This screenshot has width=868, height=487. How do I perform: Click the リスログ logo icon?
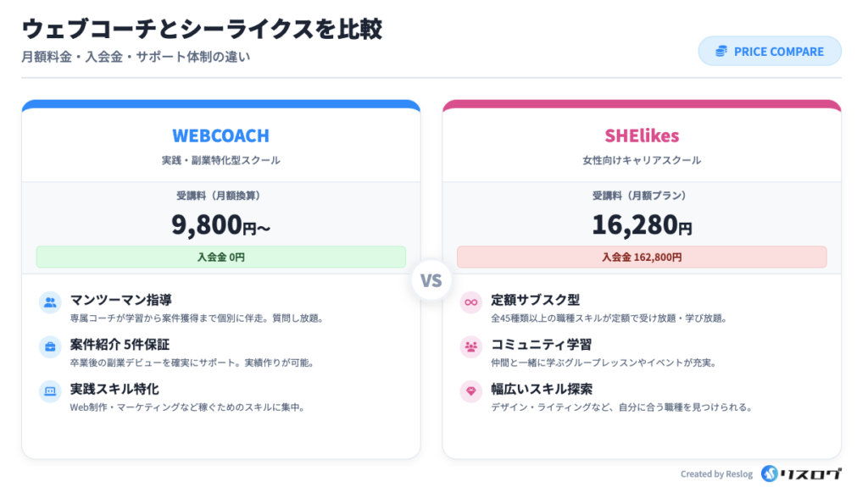point(770,473)
